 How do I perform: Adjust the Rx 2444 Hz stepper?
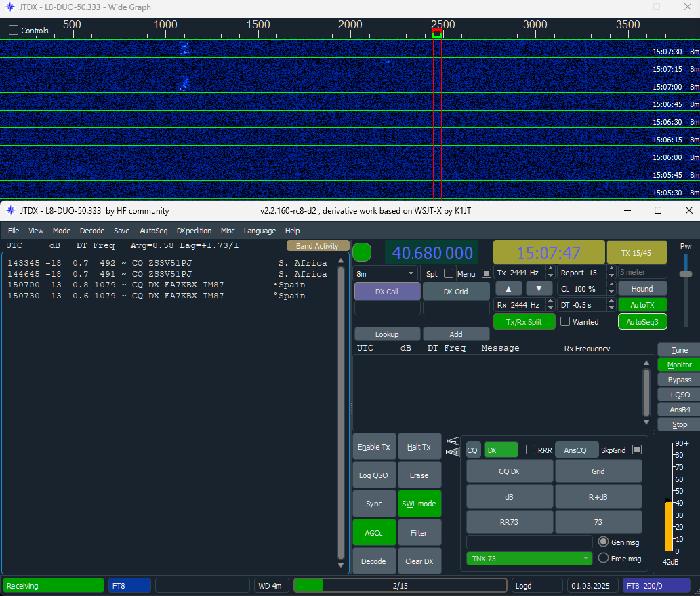coord(550,305)
